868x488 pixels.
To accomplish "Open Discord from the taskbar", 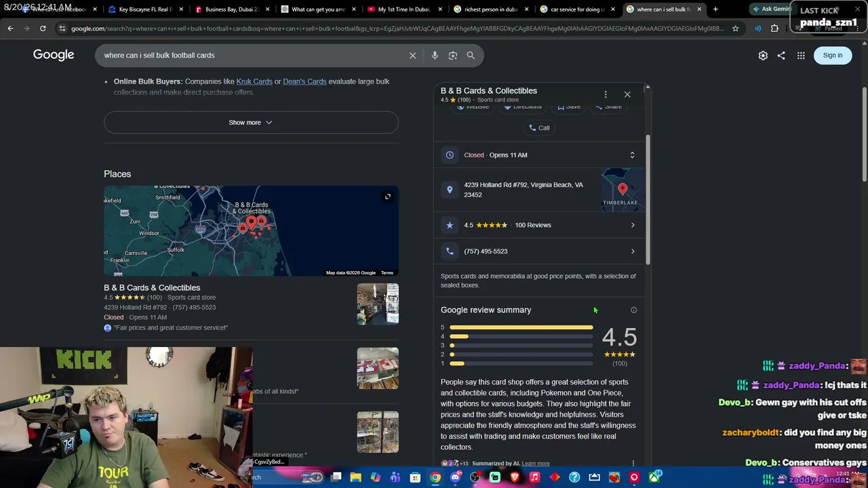I will coord(455,477).
